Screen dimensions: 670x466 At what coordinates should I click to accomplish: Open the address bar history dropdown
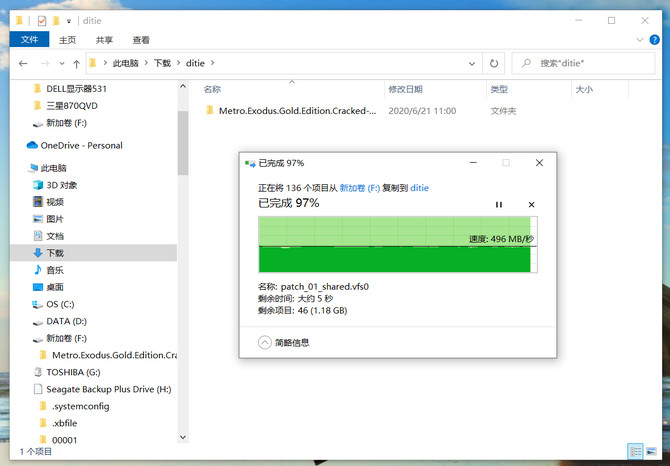pos(473,63)
